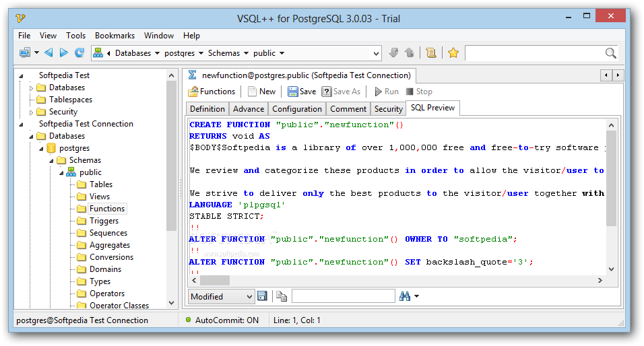Screen dimensions: 644x346
Task: Open the Bookmarks menu
Action: 115,36
